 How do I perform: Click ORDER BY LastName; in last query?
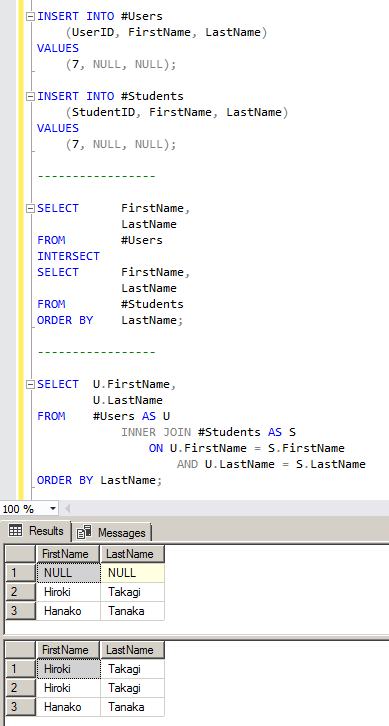coord(100,480)
